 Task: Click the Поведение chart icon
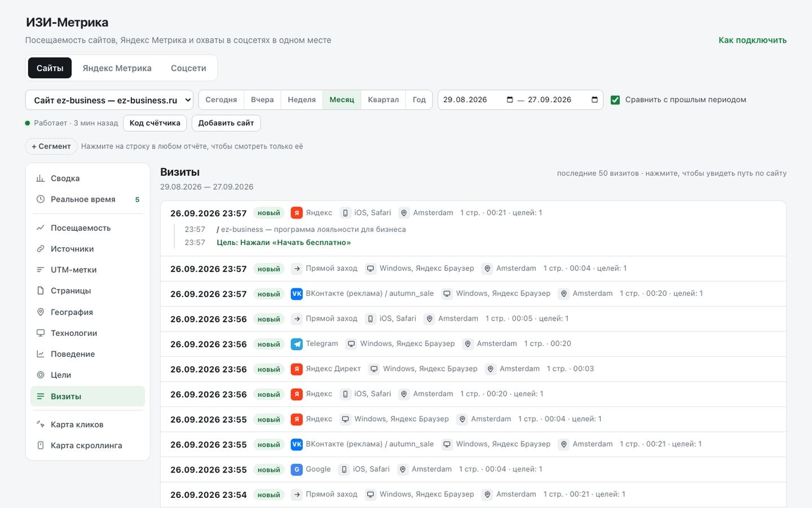click(41, 354)
